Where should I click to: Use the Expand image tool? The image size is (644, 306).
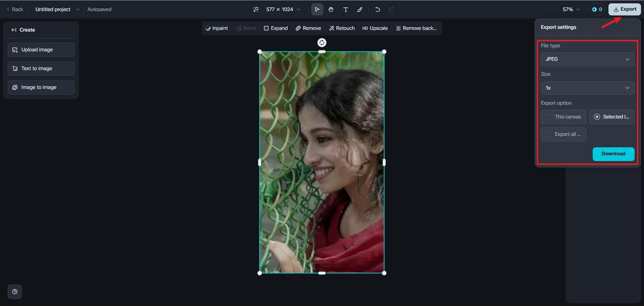(x=276, y=28)
